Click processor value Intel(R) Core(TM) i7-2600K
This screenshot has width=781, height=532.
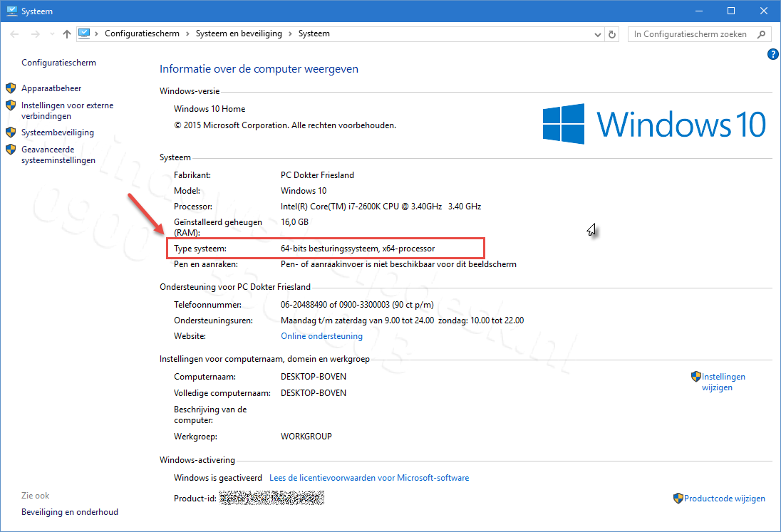pos(381,206)
